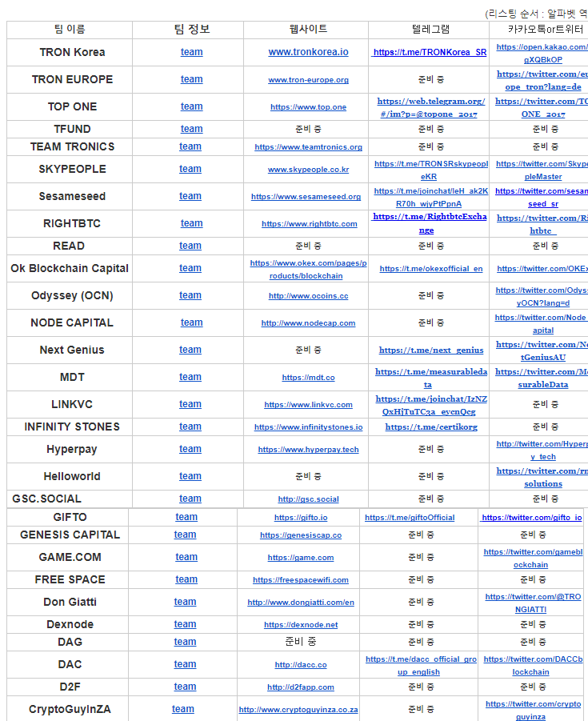Visit https://gifto.io link
The width and height of the screenshot is (588, 721).
301,517
